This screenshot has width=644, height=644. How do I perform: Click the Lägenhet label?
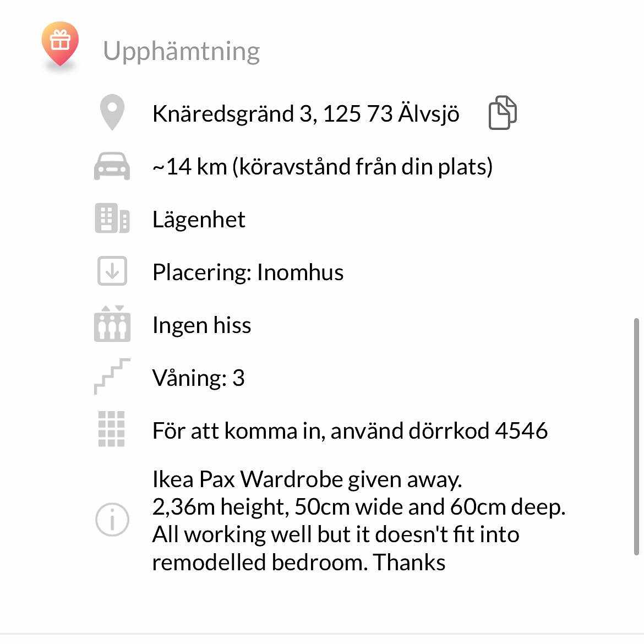[199, 220]
